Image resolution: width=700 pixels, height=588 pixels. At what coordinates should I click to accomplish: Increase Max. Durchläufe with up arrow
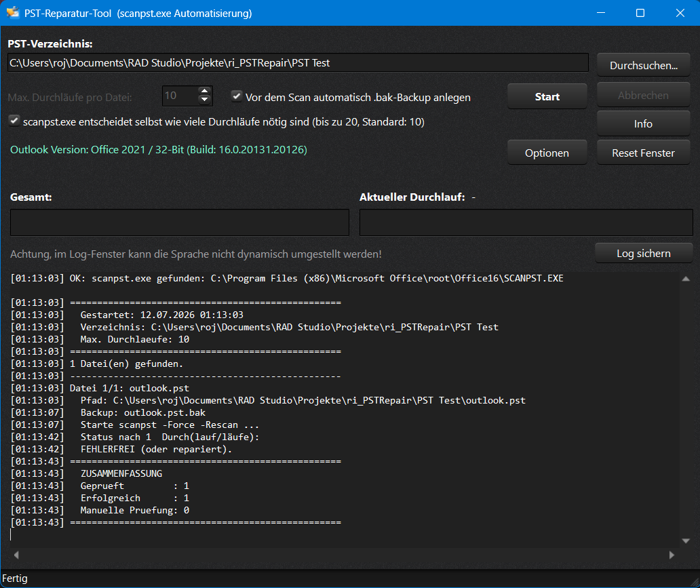(204, 91)
